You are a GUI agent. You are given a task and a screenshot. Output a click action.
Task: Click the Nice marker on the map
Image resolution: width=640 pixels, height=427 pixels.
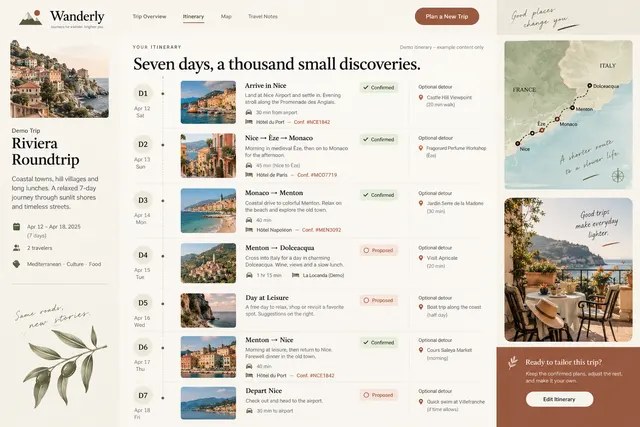(x=518, y=143)
